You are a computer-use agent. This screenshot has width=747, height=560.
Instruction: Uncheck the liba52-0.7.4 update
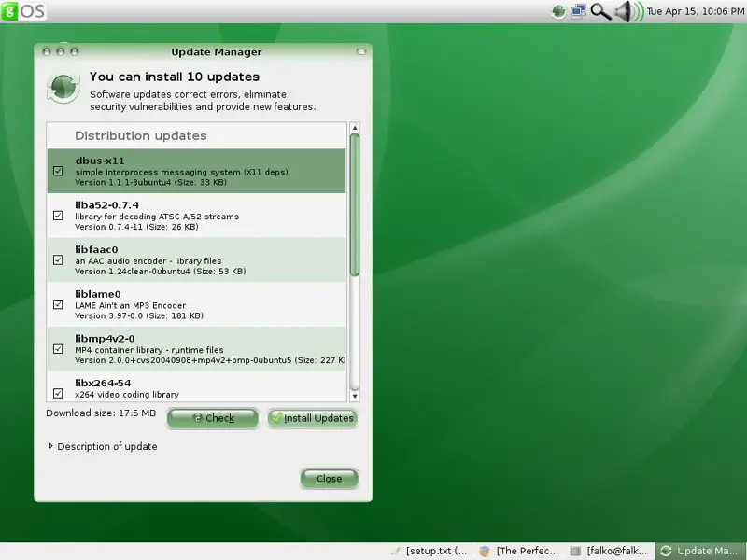[x=58, y=216]
